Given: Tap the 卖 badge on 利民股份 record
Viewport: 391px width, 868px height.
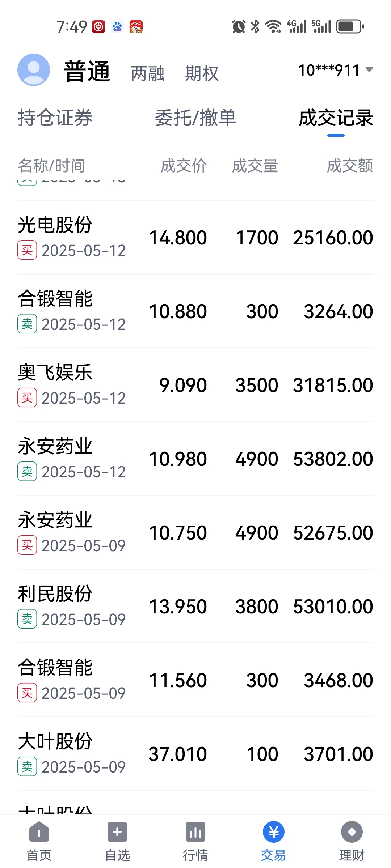Looking at the screenshot, I should click(x=27, y=619).
